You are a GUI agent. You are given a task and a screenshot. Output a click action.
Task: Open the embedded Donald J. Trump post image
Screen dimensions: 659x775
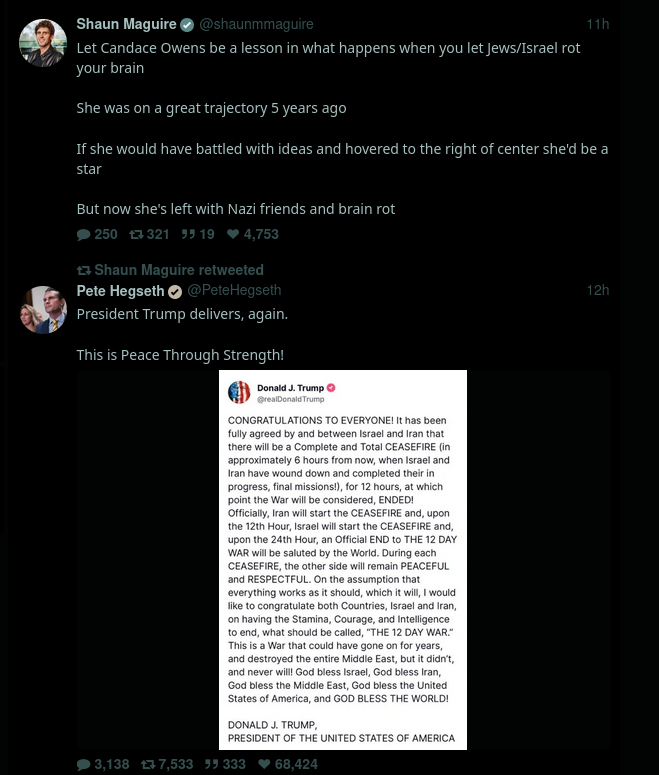[x=343, y=560]
